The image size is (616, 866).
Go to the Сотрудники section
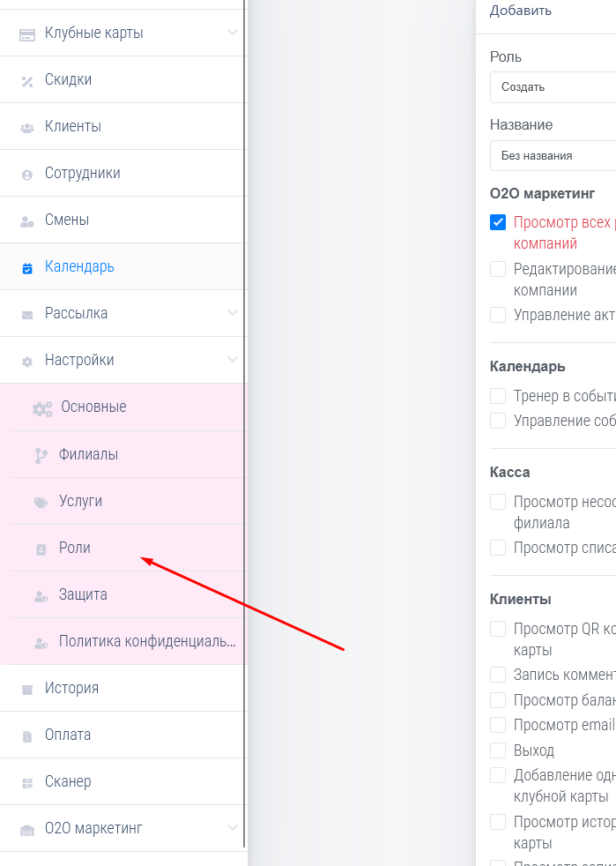point(83,173)
